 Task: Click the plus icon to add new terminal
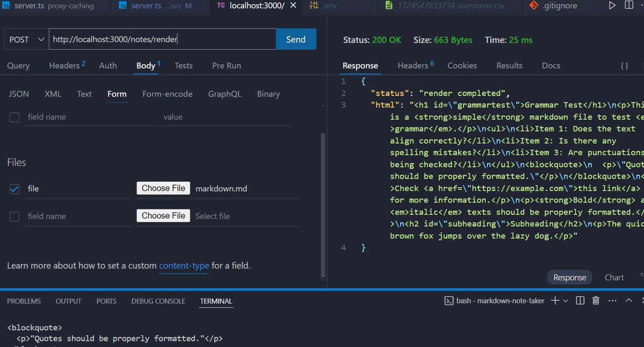coord(555,301)
